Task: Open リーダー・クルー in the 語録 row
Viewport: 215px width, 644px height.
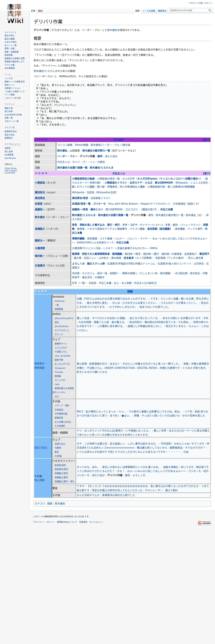Action: pyautogui.click(x=67, y=156)
